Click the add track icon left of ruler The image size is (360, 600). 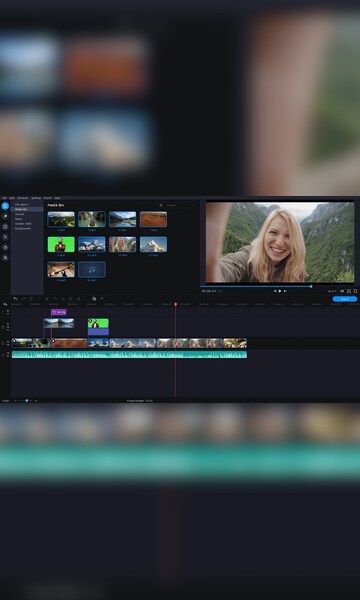[x=5, y=304]
